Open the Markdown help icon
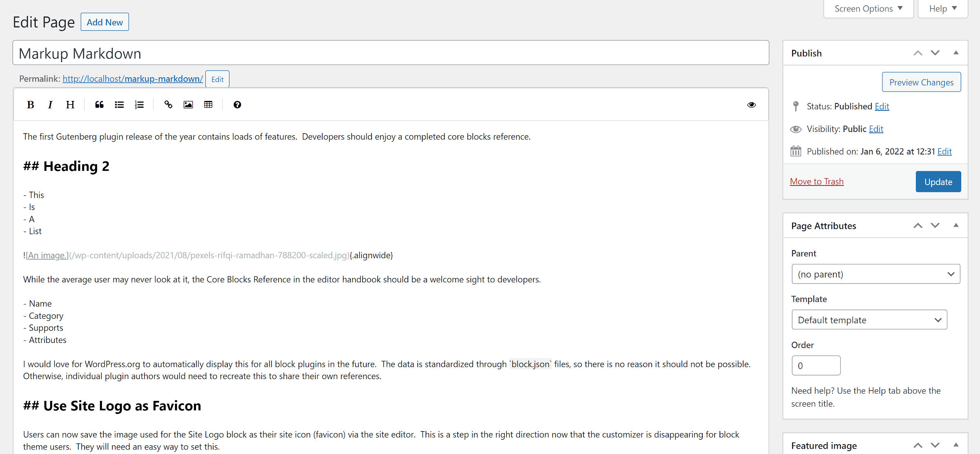The height and width of the screenshot is (454, 980). tap(237, 105)
